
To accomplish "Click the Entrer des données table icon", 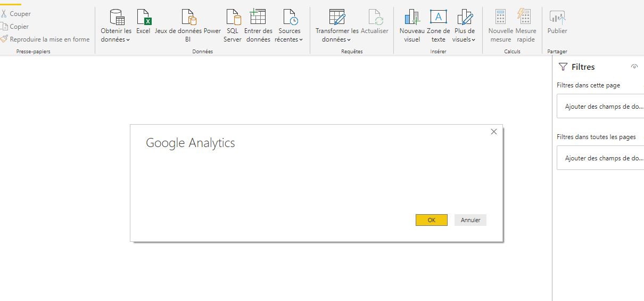I will [x=258, y=17].
